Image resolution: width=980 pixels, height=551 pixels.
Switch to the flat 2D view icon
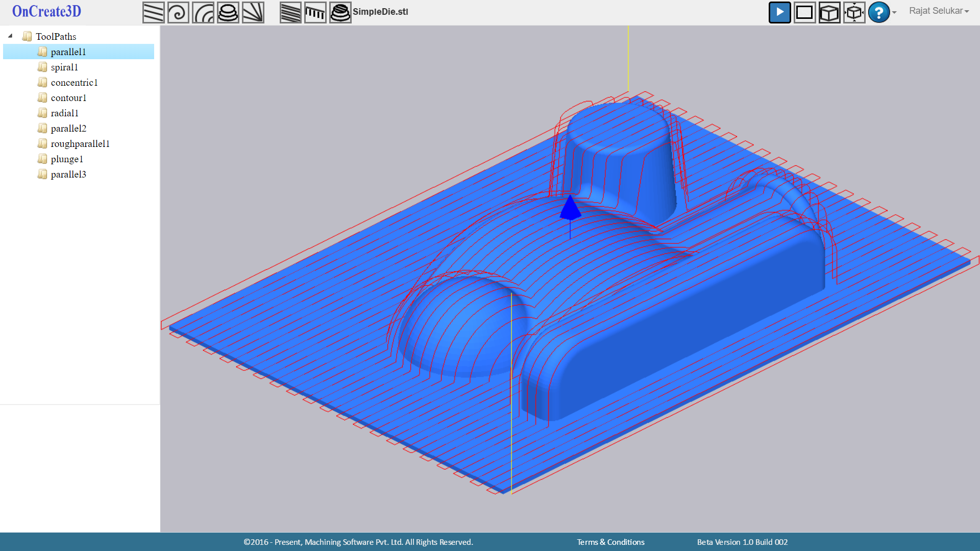click(804, 12)
